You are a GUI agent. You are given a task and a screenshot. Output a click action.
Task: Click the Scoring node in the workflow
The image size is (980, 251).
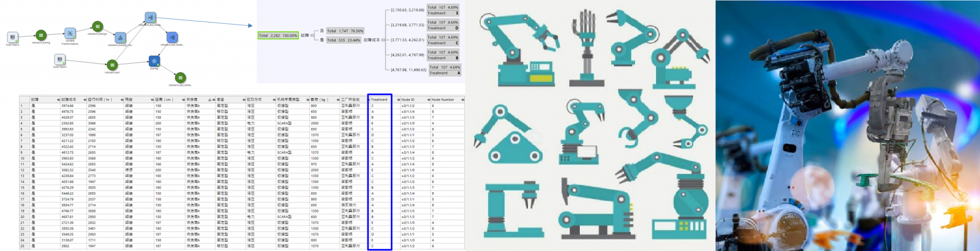(x=154, y=61)
